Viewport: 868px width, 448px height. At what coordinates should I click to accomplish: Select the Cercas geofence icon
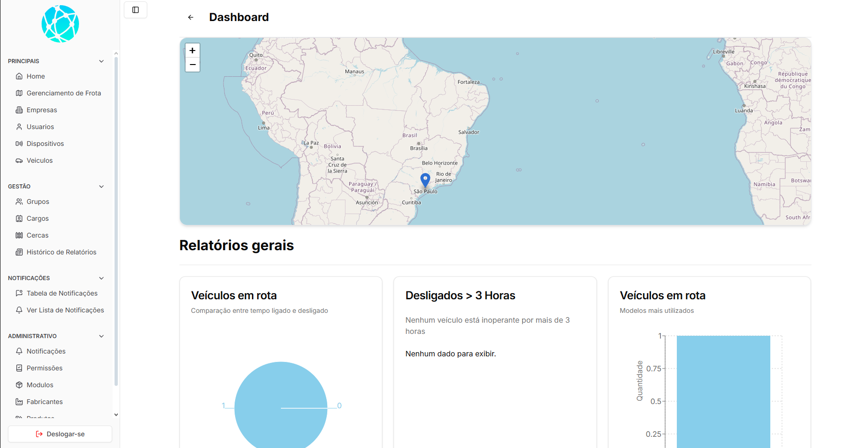click(19, 235)
